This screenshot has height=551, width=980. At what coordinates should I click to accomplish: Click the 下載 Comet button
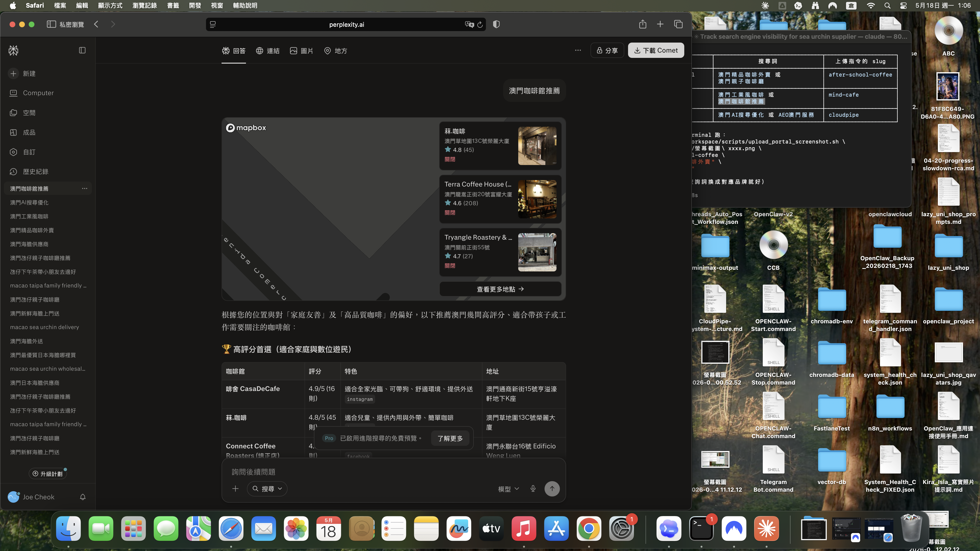(656, 50)
